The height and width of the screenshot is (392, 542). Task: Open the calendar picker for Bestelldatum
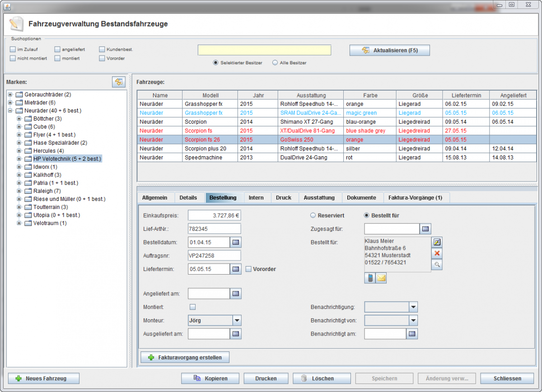pos(236,242)
